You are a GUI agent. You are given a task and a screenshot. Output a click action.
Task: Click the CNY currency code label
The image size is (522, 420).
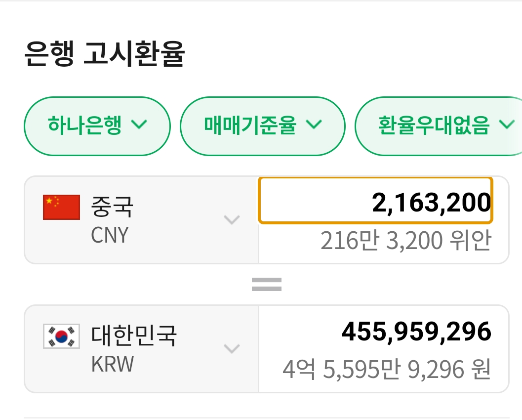(x=110, y=235)
